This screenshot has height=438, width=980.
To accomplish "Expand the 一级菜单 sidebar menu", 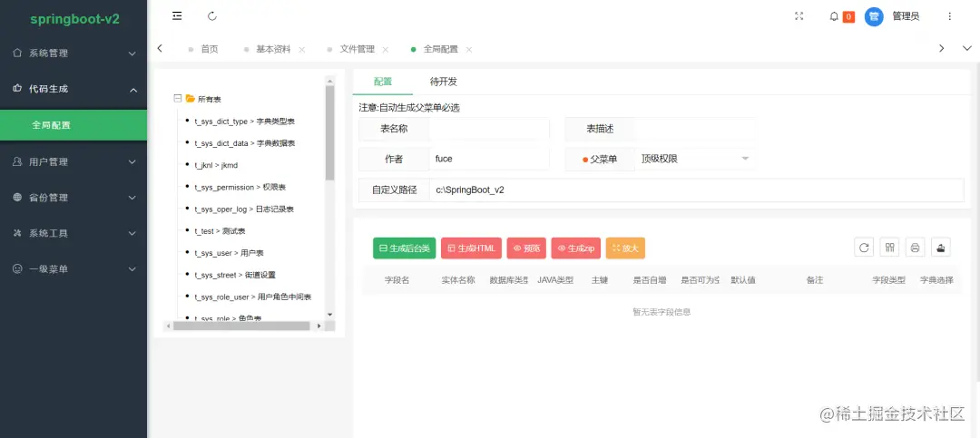I will click(73, 269).
